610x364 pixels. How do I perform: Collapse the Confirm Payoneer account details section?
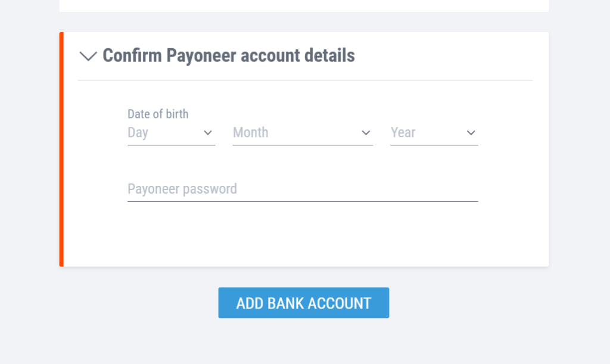[x=88, y=55]
